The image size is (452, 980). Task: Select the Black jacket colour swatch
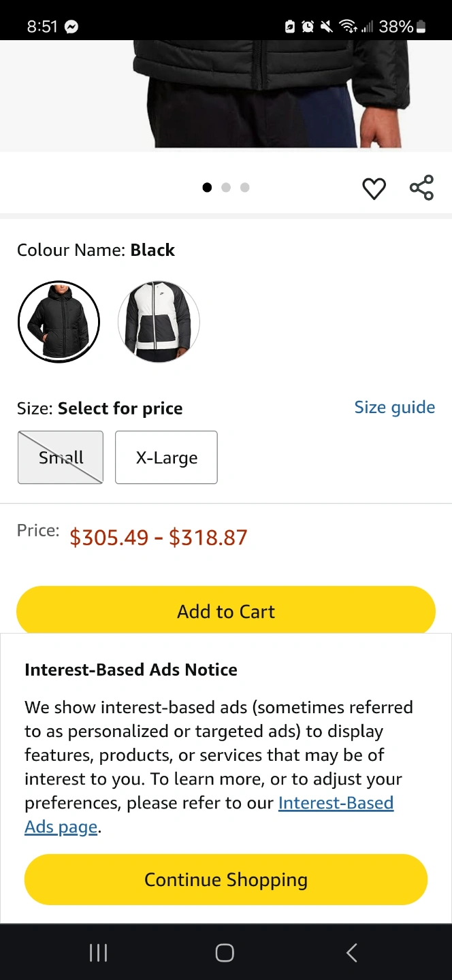pyautogui.click(x=59, y=321)
